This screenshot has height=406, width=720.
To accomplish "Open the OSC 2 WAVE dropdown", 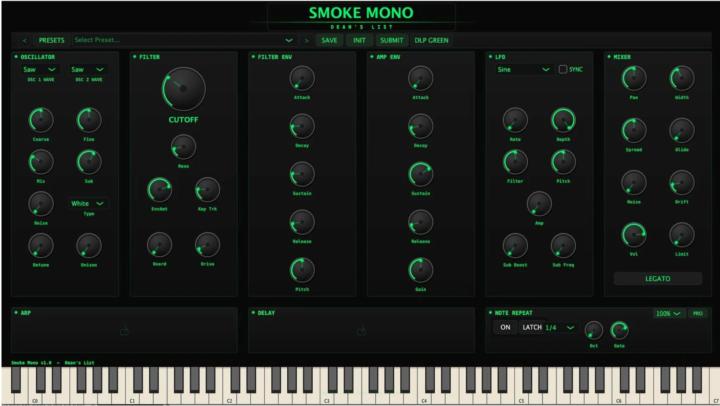I will [x=88, y=69].
